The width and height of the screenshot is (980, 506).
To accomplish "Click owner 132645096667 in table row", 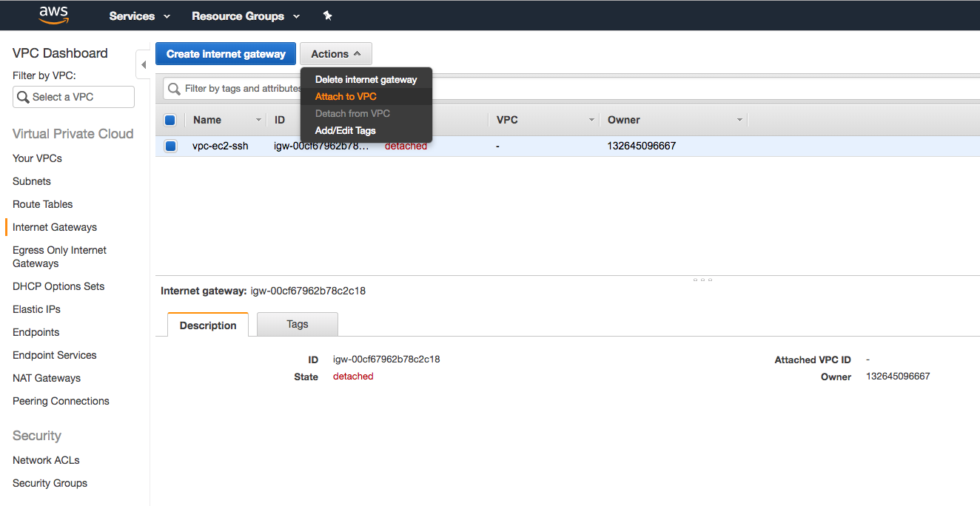I will (x=642, y=146).
